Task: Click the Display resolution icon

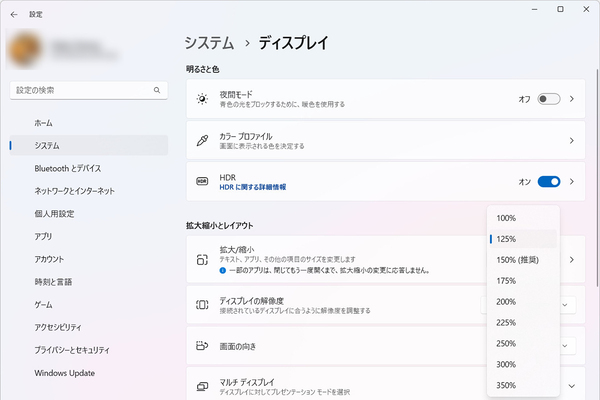Action: tap(202, 304)
